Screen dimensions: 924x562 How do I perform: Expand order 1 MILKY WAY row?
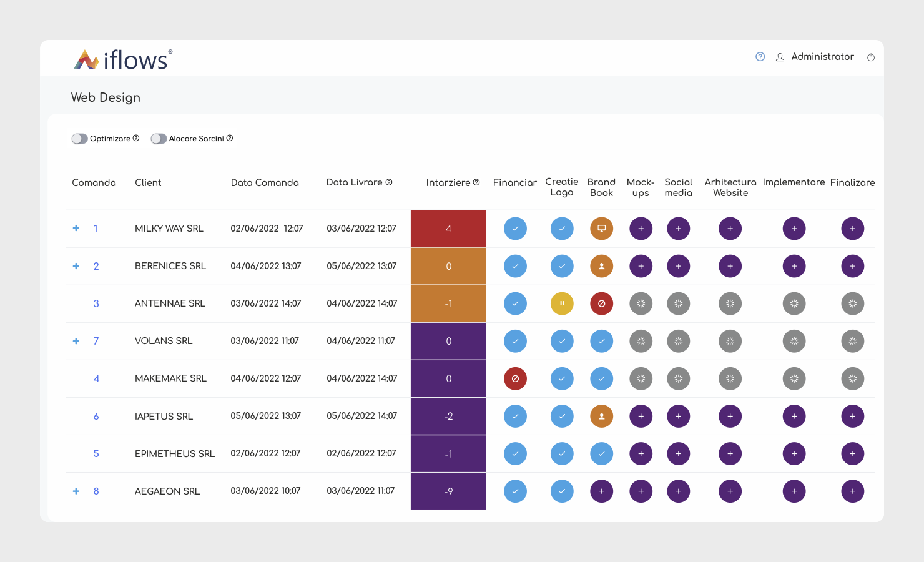[x=76, y=228]
